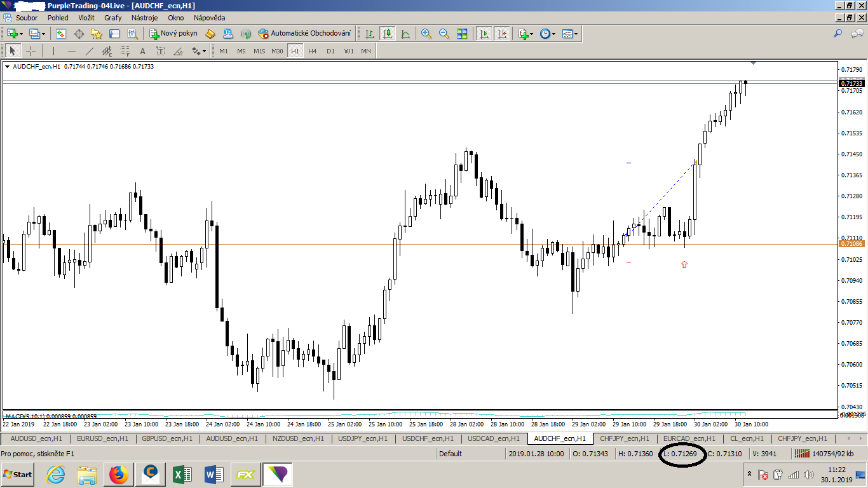Screen dimensions: 868x488
Task: Switch to the EURCAD_ecn,H1 chart tab
Action: click(x=689, y=438)
